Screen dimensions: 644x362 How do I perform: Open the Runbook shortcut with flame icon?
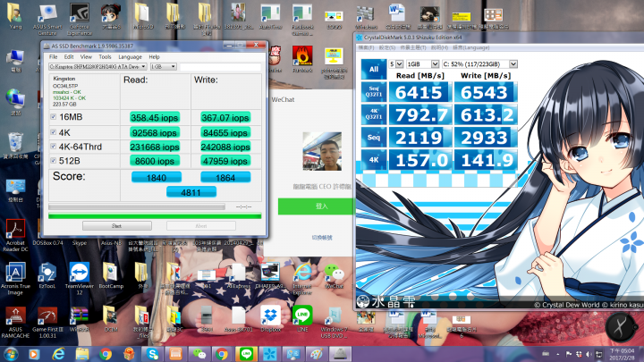[302, 60]
